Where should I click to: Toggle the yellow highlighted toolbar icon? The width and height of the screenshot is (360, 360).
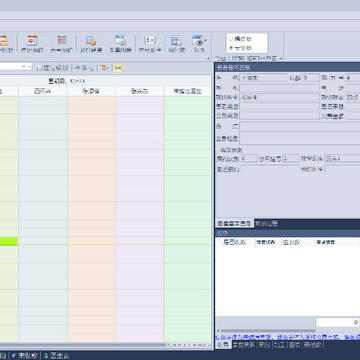pos(118,68)
